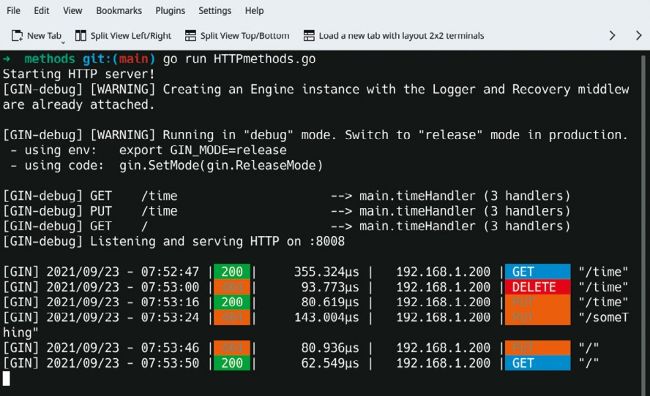The width and height of the screenshot is (650, 396).
Task: Click the "355.324µs" latency value
Action: click(326, 272)
